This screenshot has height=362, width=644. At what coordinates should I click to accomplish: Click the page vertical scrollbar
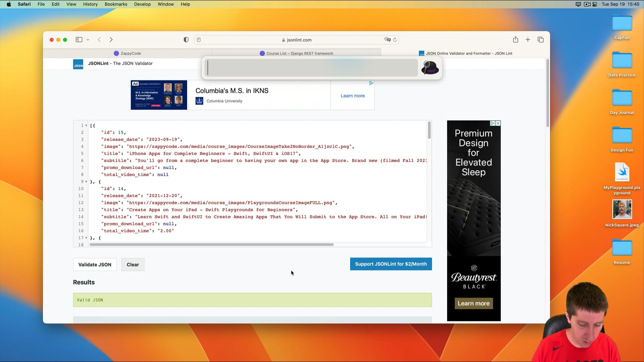coord(548,93)
